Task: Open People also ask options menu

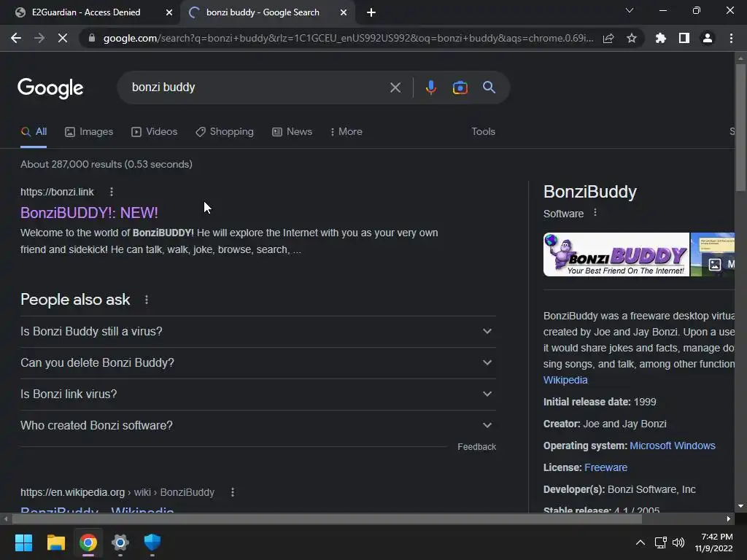Action: [146, 300]
